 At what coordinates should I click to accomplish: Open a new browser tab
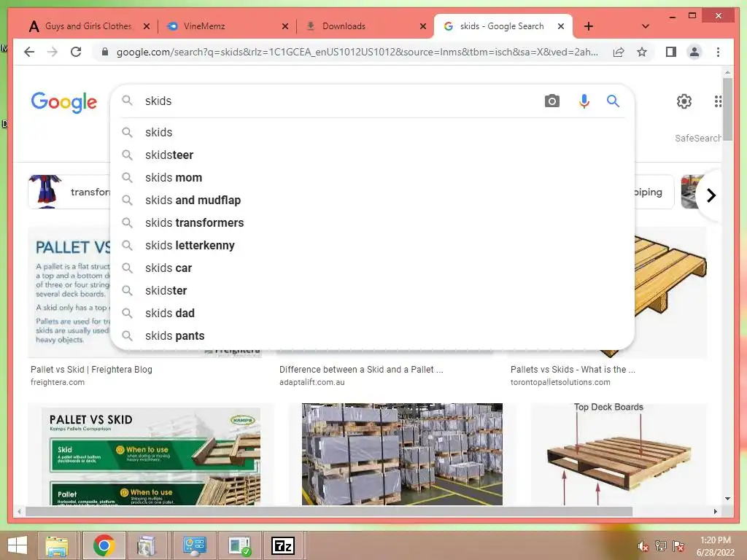[x=589, y=26]
